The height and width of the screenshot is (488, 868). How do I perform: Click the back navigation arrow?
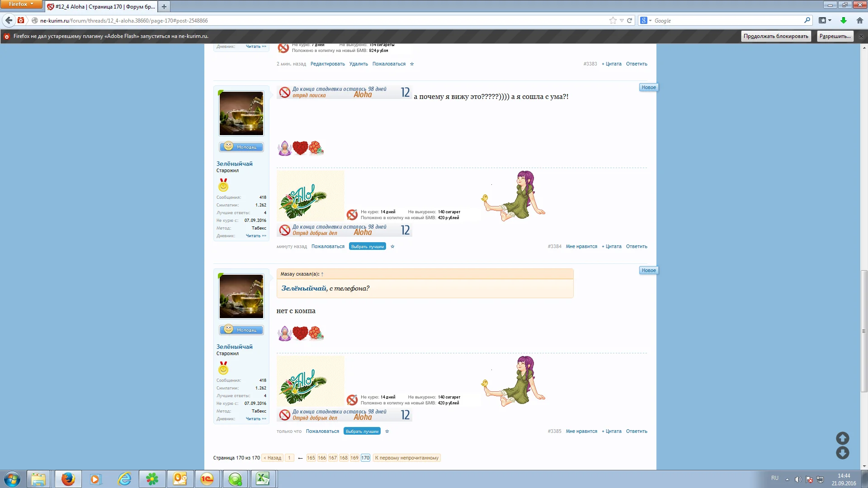(x=9, y=20)
